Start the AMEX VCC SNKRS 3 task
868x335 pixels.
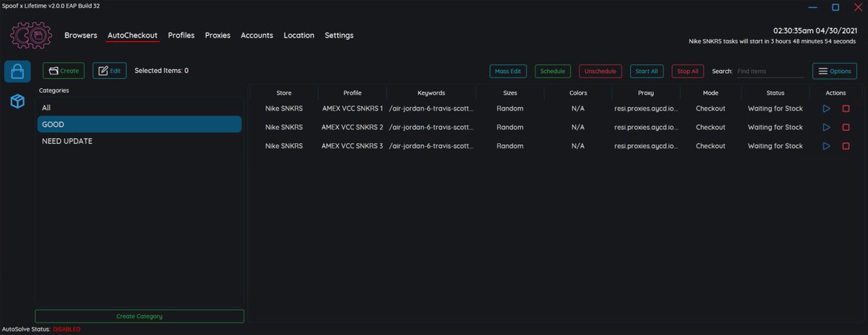click(x=827, y=146)
